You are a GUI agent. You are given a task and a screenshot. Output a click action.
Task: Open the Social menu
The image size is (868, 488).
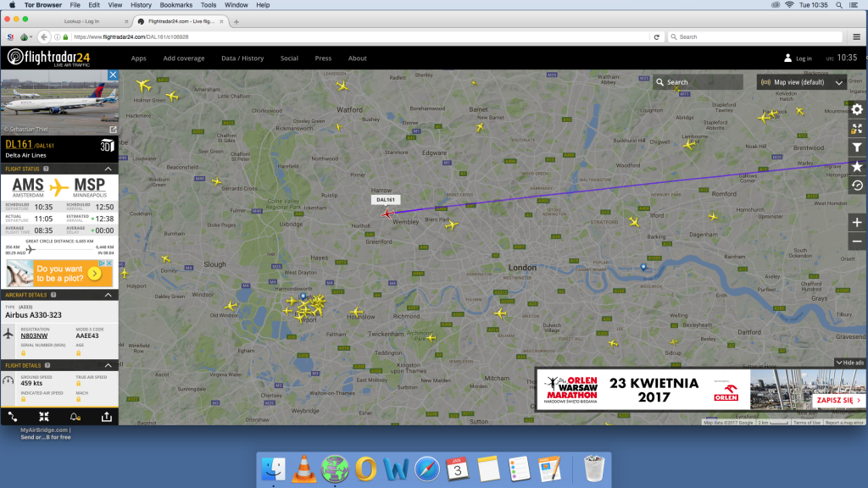289,58
